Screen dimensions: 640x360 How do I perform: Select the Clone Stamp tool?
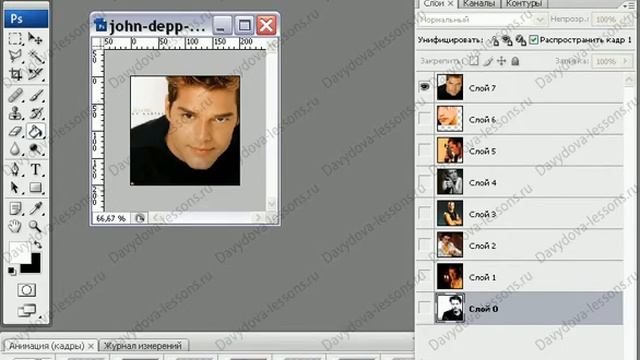pyautogui.click(x=16, y=113)
